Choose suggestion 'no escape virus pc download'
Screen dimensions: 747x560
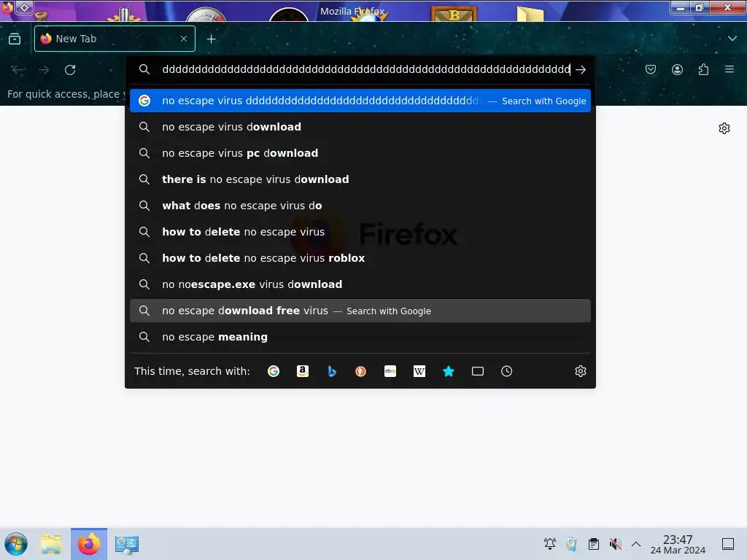tap(360, 153)
